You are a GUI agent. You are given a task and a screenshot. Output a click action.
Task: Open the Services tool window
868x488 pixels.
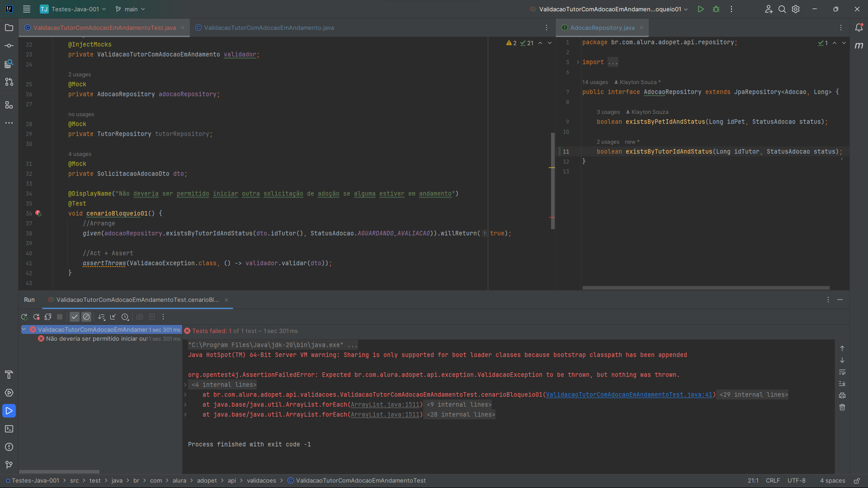(x=9, y=393)
